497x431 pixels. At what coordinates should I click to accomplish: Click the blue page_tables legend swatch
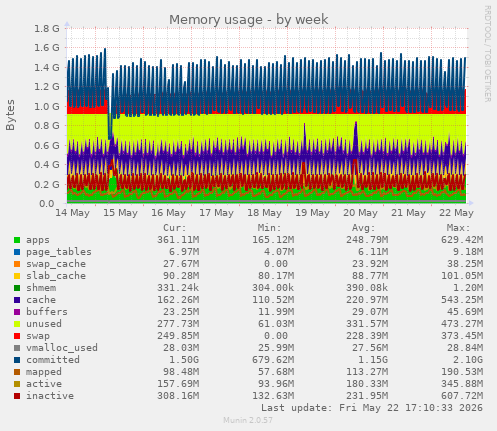tap(17, 252)
